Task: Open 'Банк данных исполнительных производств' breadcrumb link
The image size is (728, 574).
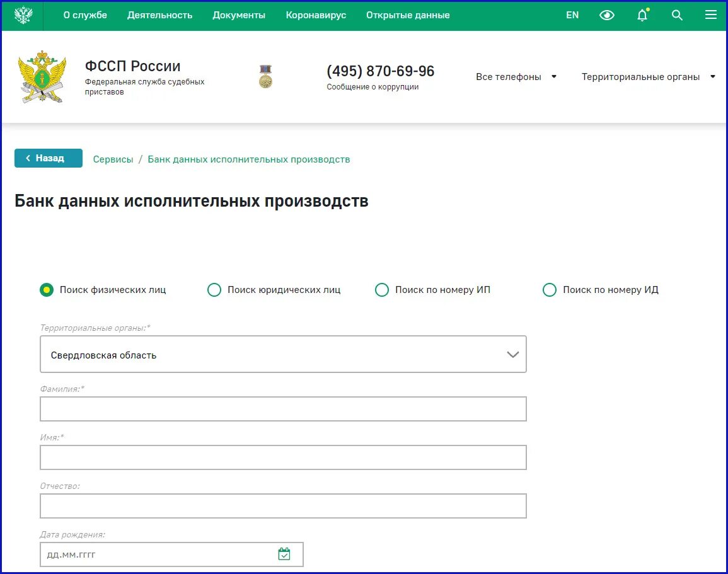Action: pos(249,159)
